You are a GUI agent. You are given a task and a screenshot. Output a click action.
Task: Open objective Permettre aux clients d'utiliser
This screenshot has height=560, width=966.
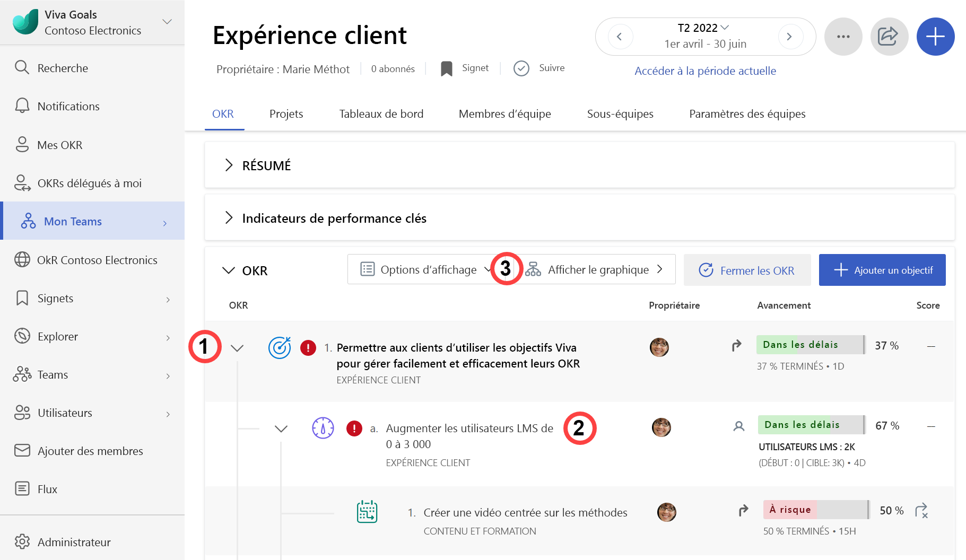[x=458, y=356]
